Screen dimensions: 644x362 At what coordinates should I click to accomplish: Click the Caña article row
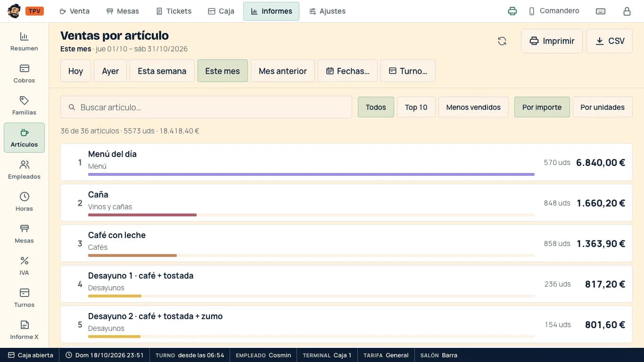pyautogui.click(x=346, y=203)
